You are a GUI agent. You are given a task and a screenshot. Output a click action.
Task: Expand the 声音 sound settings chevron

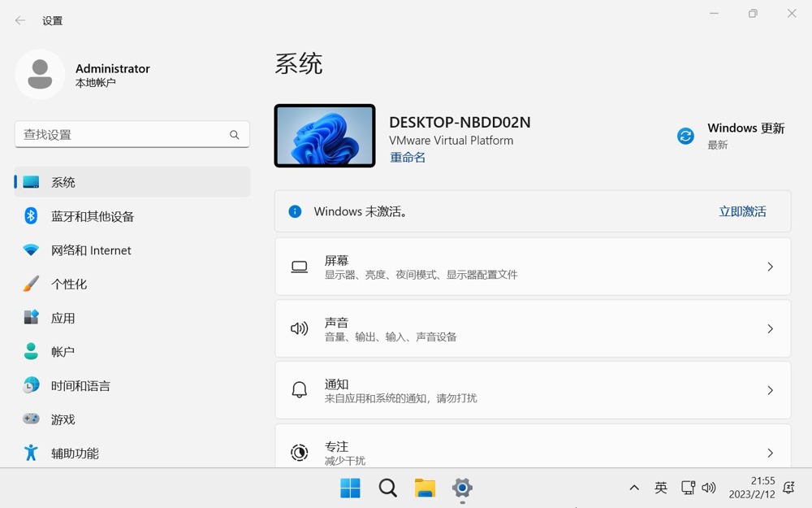point(770,328)
